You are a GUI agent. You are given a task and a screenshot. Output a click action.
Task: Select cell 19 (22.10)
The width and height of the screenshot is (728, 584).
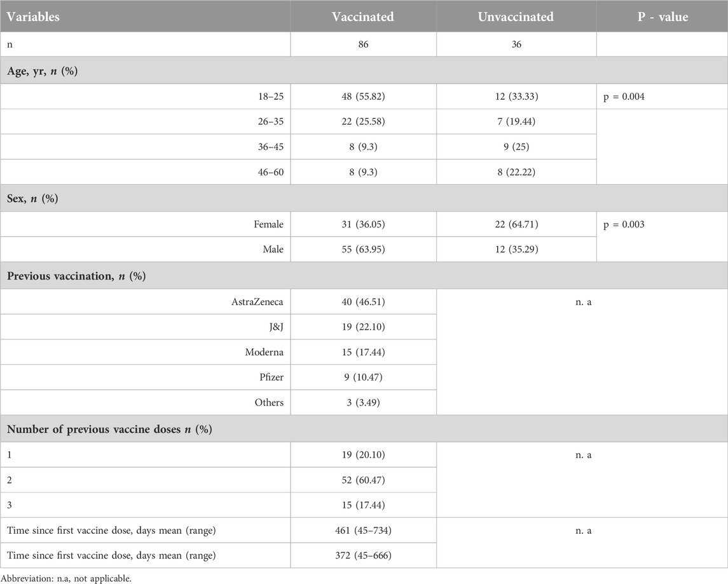click(x=363, y=327)
